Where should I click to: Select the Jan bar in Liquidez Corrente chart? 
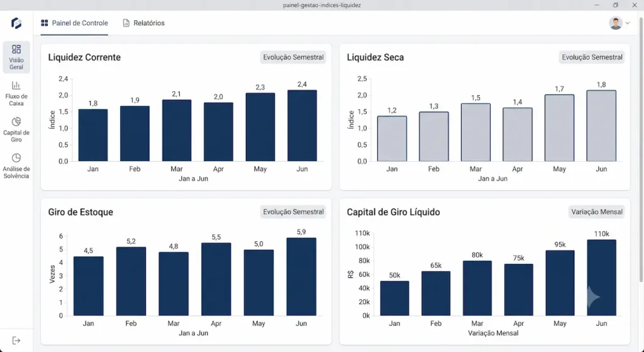[93, 135]
